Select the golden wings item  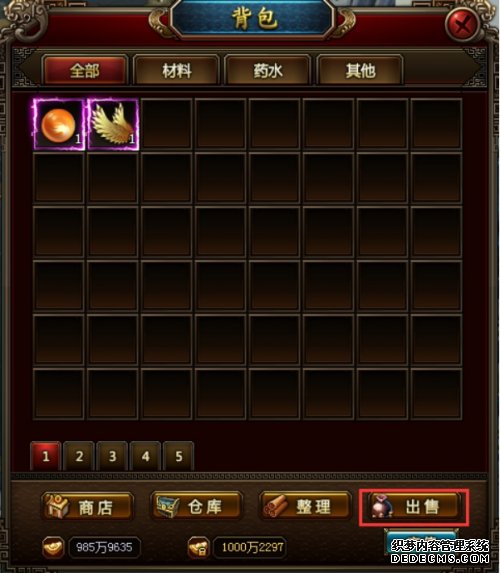(x=113, y=125)
